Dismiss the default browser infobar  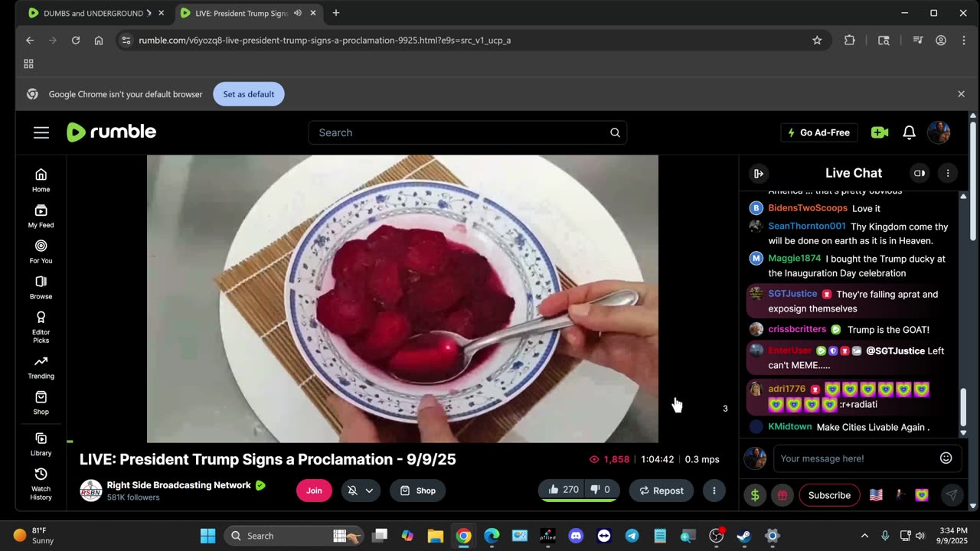coord(961,94)
